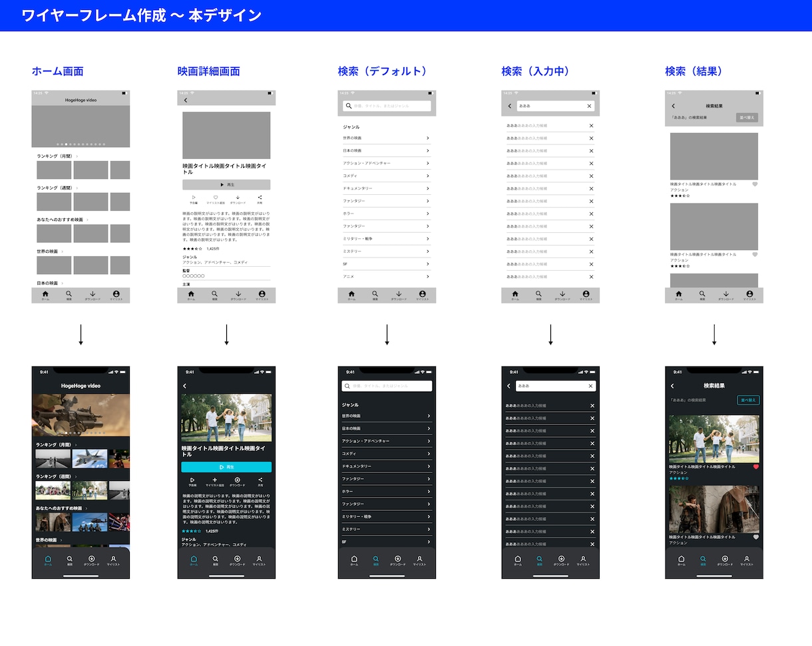Open あなたへのおすすめ映画 section in wireframe home
812x646 pixels.
pos(63,220)
